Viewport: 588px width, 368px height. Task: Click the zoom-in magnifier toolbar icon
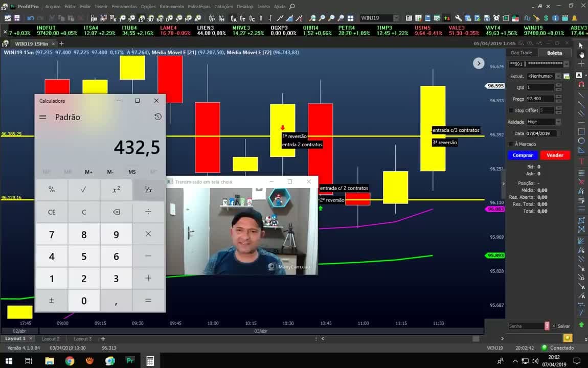[322, 18]
